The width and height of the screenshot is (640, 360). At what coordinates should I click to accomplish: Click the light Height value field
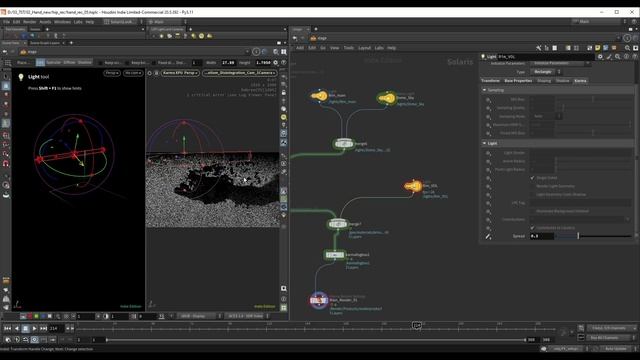pos(263,63)
